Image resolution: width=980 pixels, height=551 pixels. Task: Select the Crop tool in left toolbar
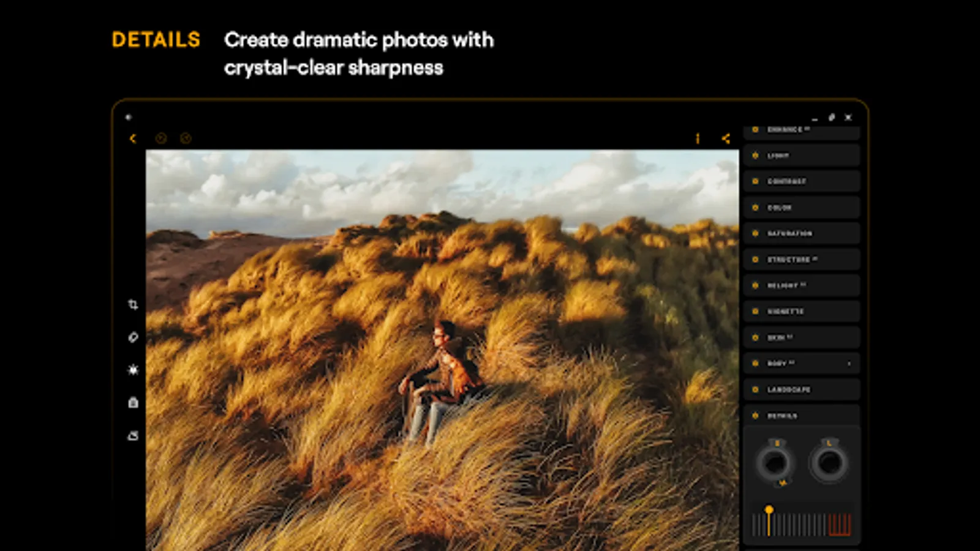coord(134,304)
